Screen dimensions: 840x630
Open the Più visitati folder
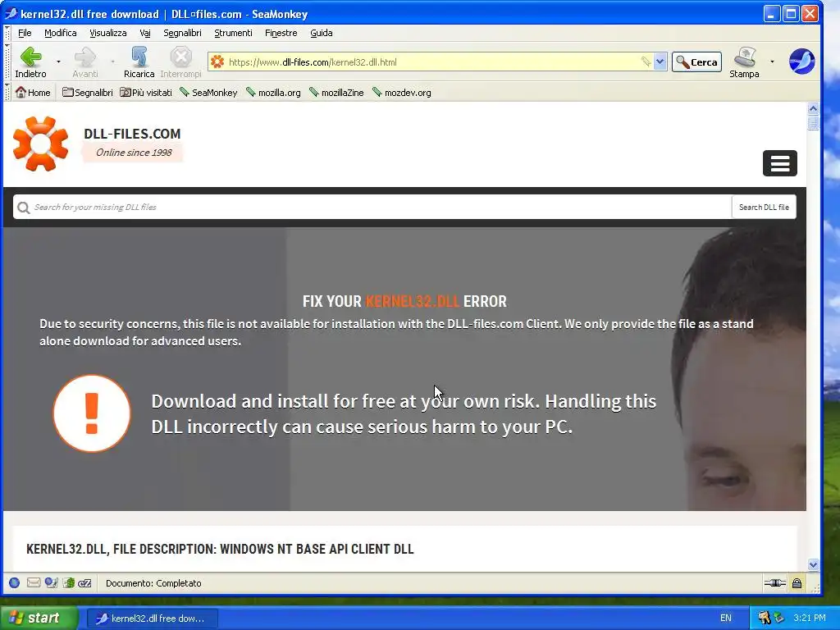(x=146, y=92)
